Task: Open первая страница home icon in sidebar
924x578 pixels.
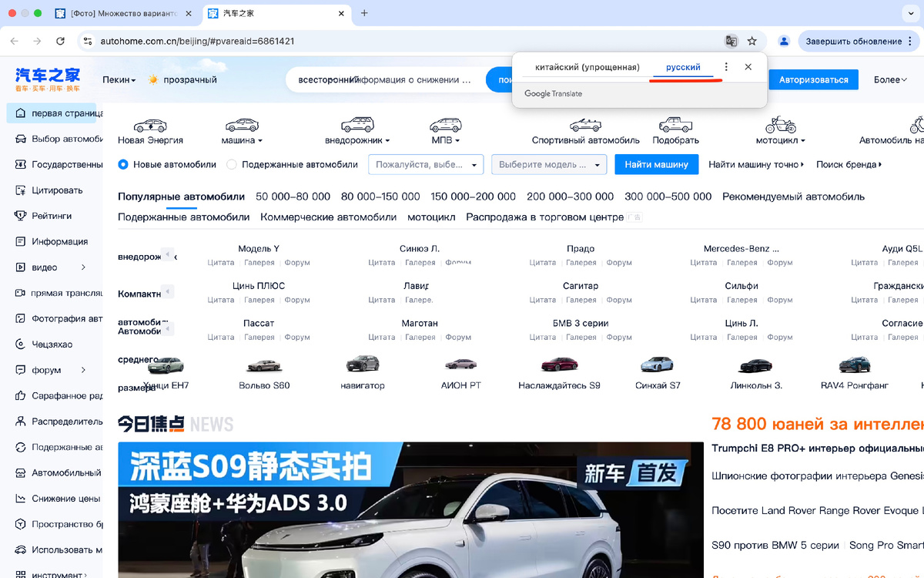Action: click(x=20, y=113)
